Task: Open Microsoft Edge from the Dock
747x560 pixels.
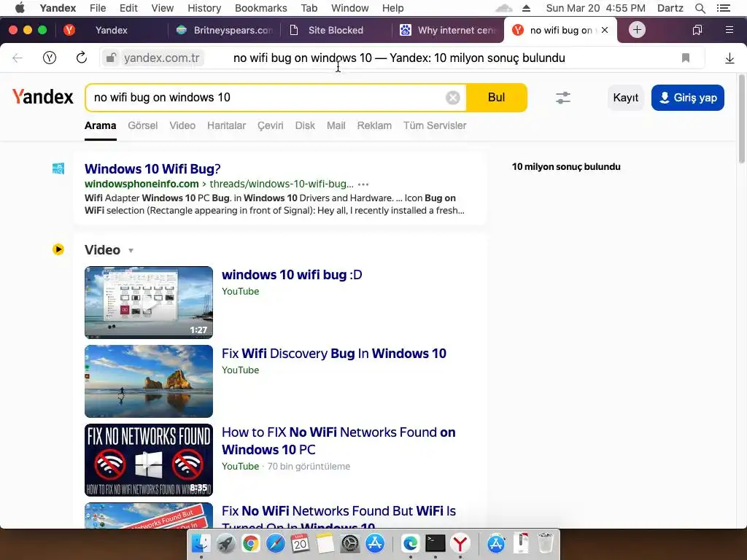Action: [411, 543]
